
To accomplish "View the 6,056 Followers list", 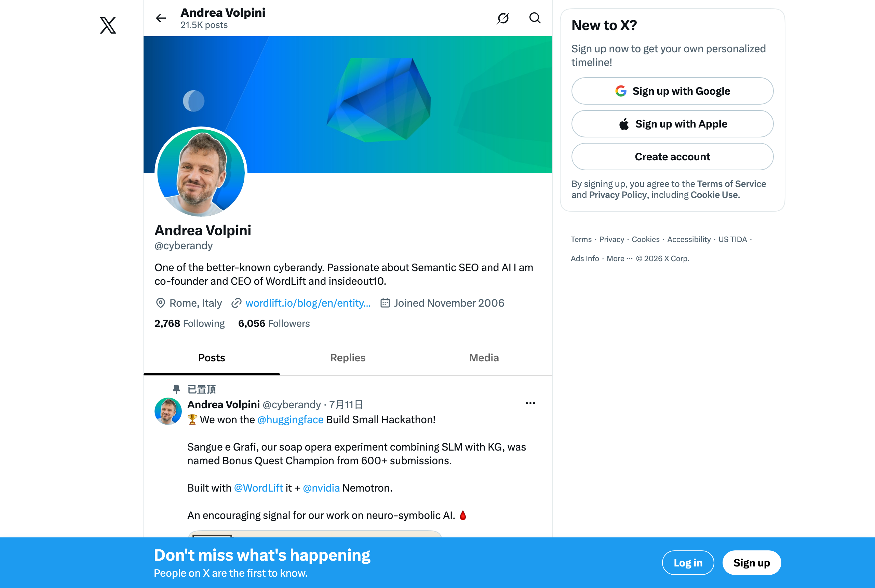I will [274, 324].
